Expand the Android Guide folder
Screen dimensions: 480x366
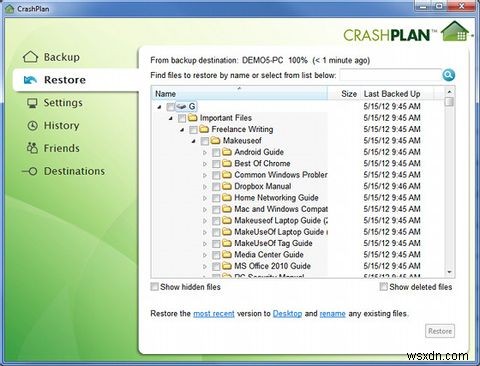coord(205,152)
